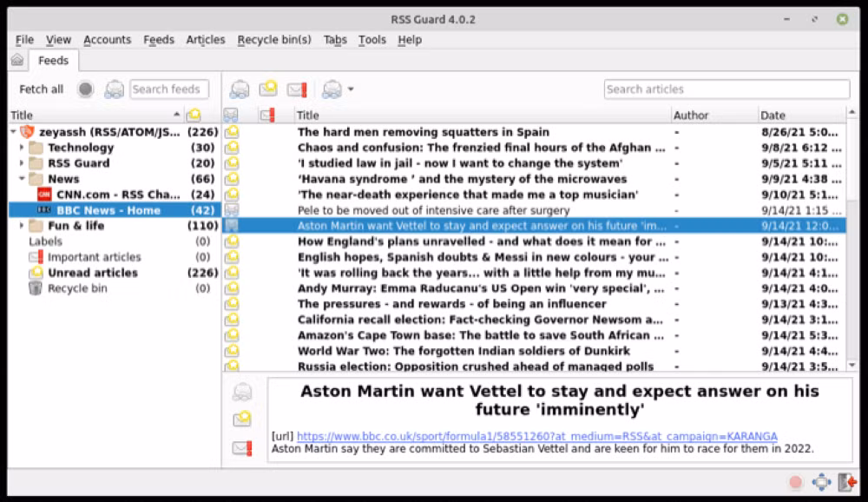Mark selected articles read in articles toolbar

(x=240, y=89)
